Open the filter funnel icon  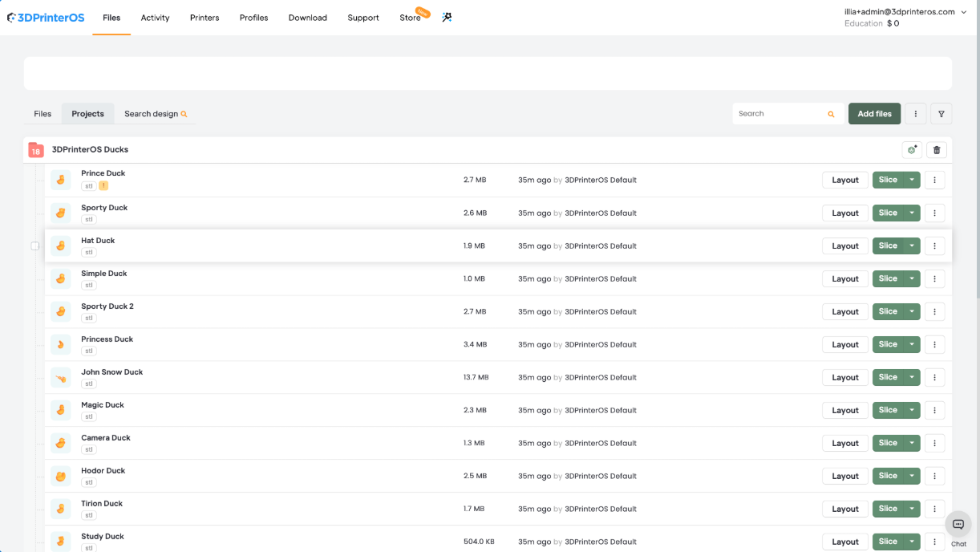pos(942,114)
